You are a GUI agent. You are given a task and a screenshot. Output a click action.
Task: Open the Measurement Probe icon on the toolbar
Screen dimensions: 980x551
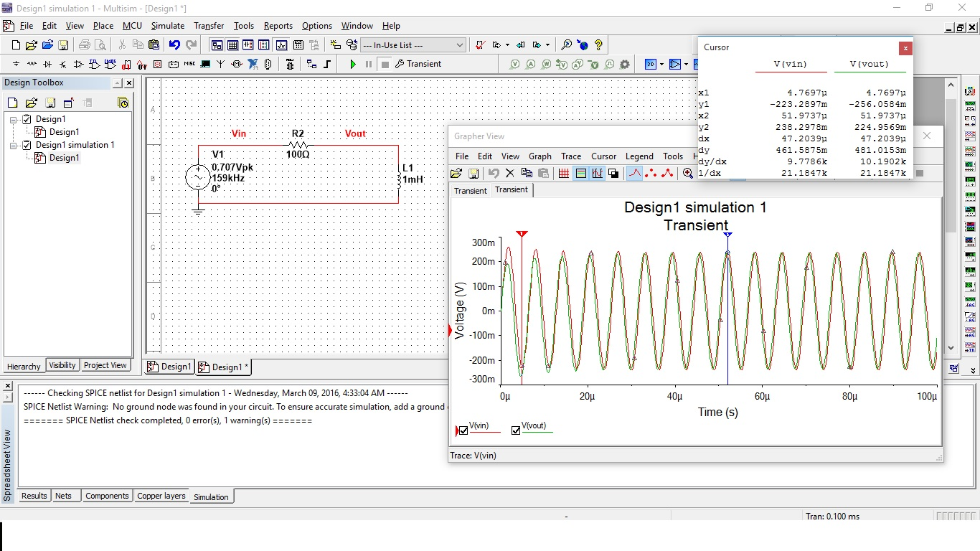(267, 64)
